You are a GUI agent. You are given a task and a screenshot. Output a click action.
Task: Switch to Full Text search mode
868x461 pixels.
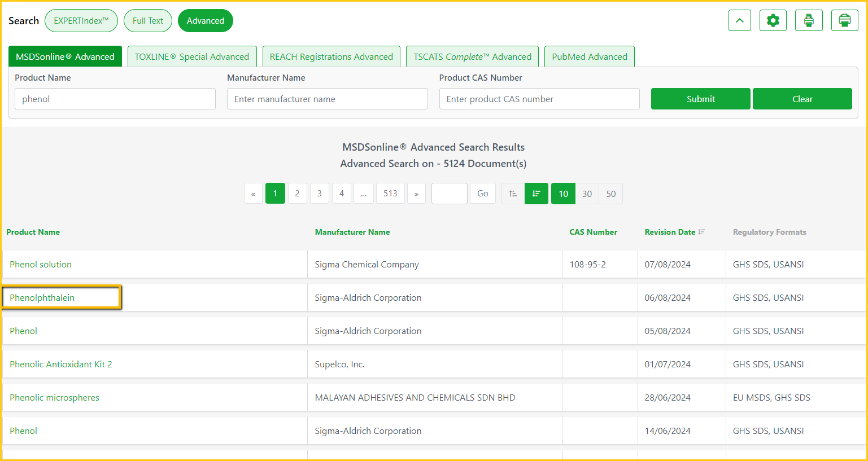pyautogui.click(x=147, y=21)
